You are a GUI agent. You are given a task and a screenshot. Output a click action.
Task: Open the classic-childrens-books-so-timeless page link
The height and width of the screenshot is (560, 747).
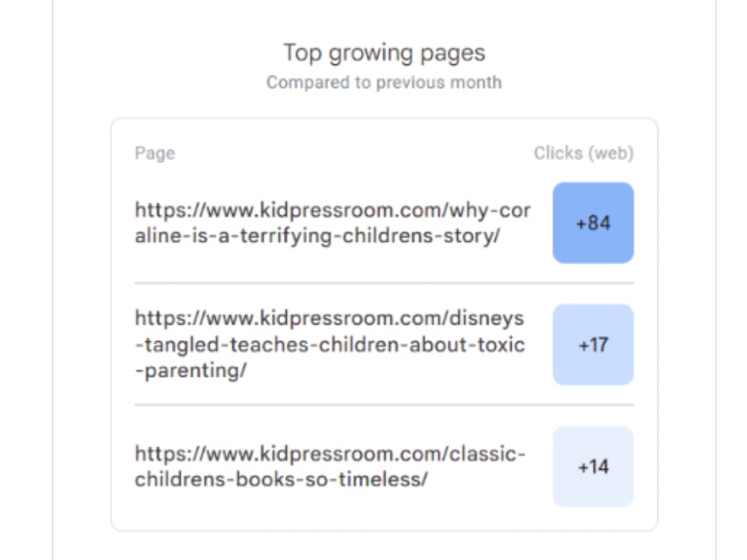tap(330, 466)
